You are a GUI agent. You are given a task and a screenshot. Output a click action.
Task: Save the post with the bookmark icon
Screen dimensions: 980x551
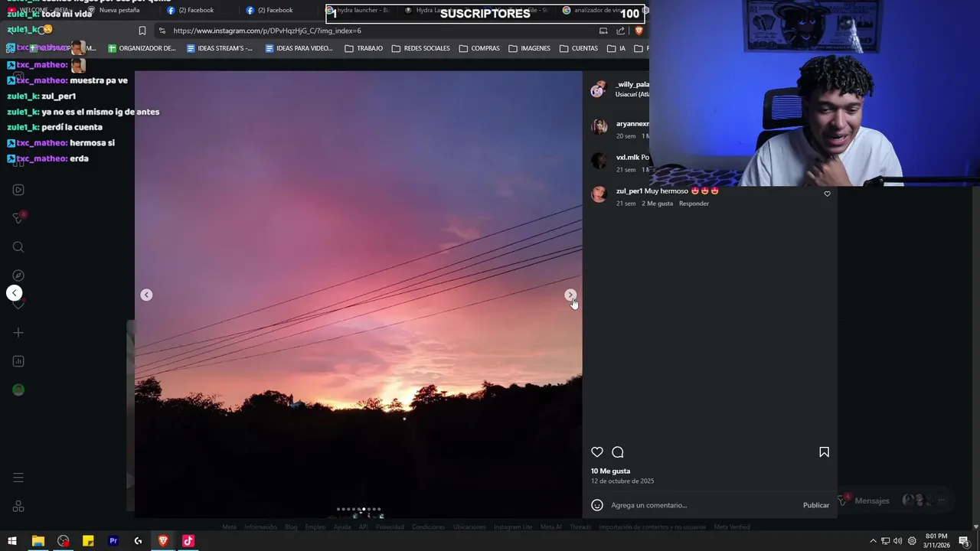(x=824, y=452)
